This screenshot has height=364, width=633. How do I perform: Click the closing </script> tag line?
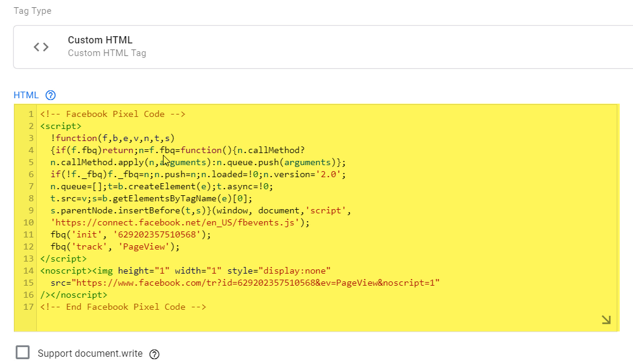(x=63, y=259)
